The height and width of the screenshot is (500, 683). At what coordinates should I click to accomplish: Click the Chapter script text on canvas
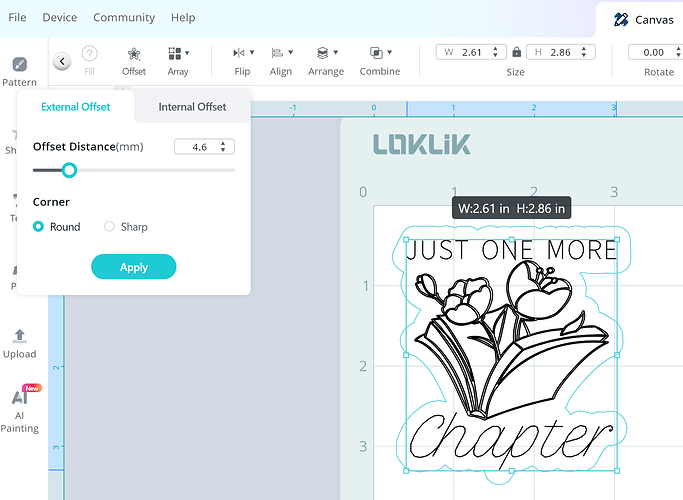(511, 439)
